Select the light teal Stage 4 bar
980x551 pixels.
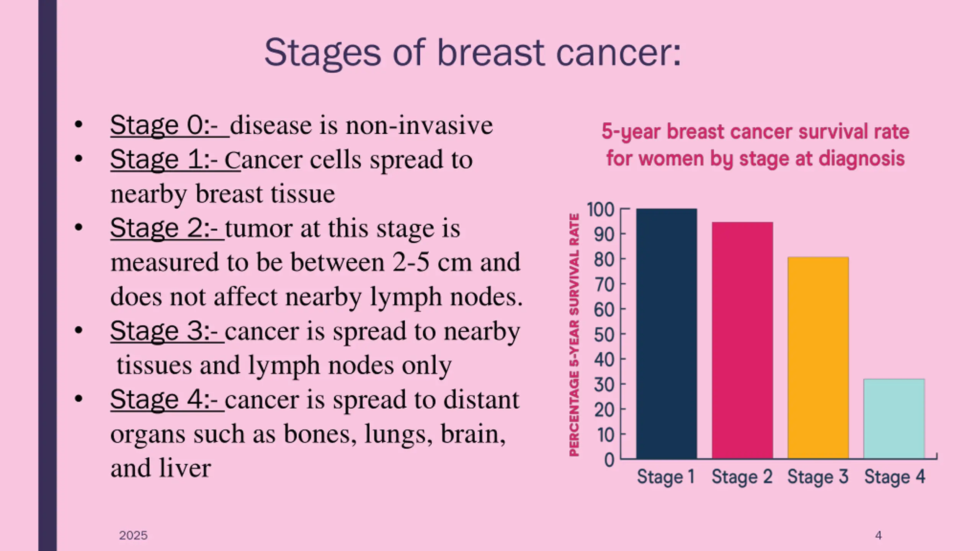click(x=894, y=419)
